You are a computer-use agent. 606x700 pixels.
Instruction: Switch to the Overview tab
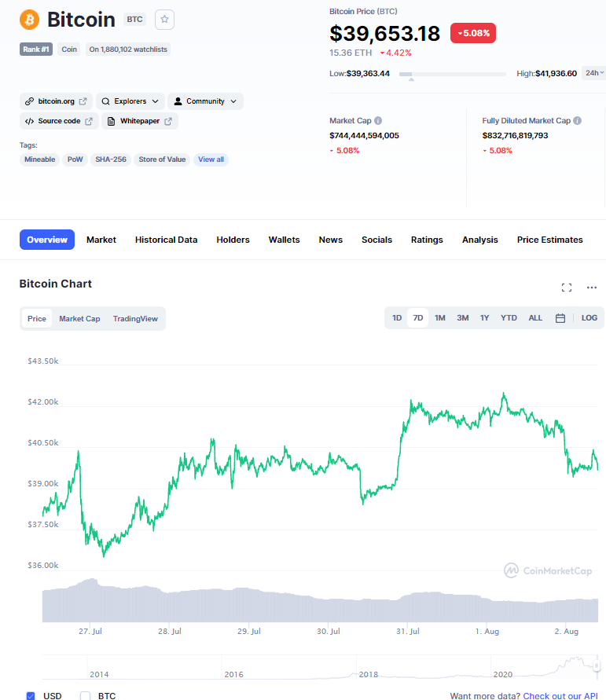47,240
